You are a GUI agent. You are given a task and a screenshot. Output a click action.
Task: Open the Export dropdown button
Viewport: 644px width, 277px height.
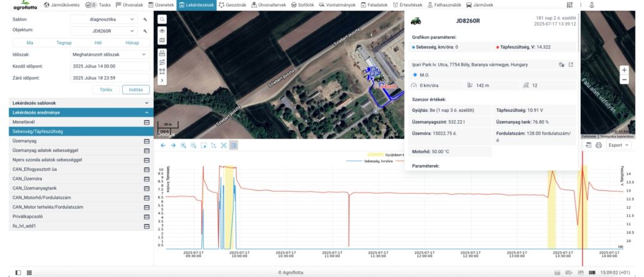619,145
